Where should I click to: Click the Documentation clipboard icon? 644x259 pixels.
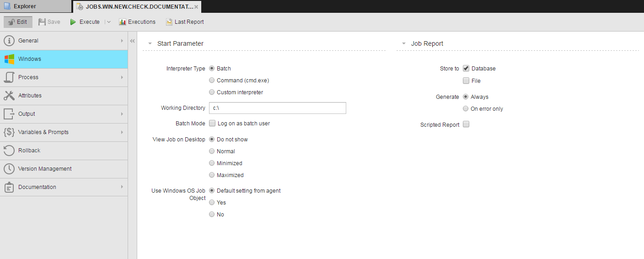point(9,187)
